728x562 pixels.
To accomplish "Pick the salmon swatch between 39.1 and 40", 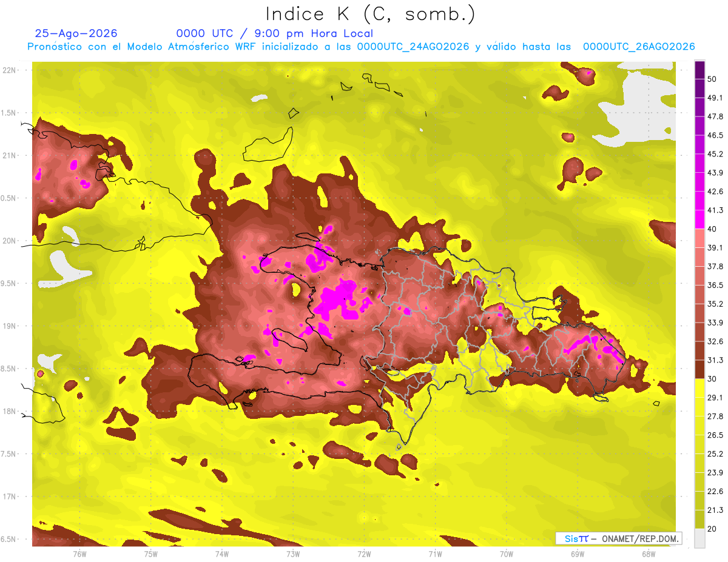I will tap(699, 238).
